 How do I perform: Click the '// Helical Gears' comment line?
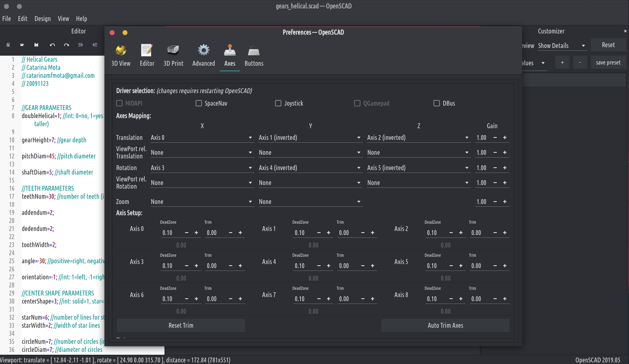click(x=40, y=60)
